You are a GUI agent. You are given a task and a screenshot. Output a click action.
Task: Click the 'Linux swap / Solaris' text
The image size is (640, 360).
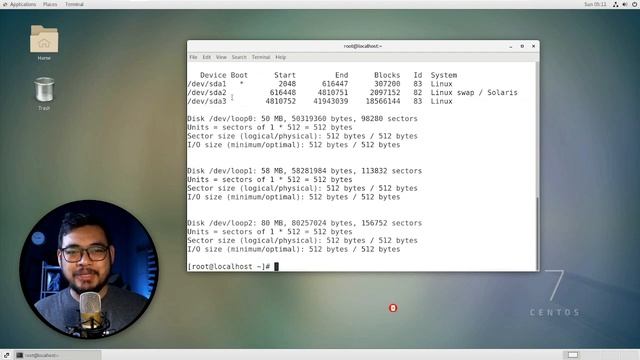click(474, 93)
